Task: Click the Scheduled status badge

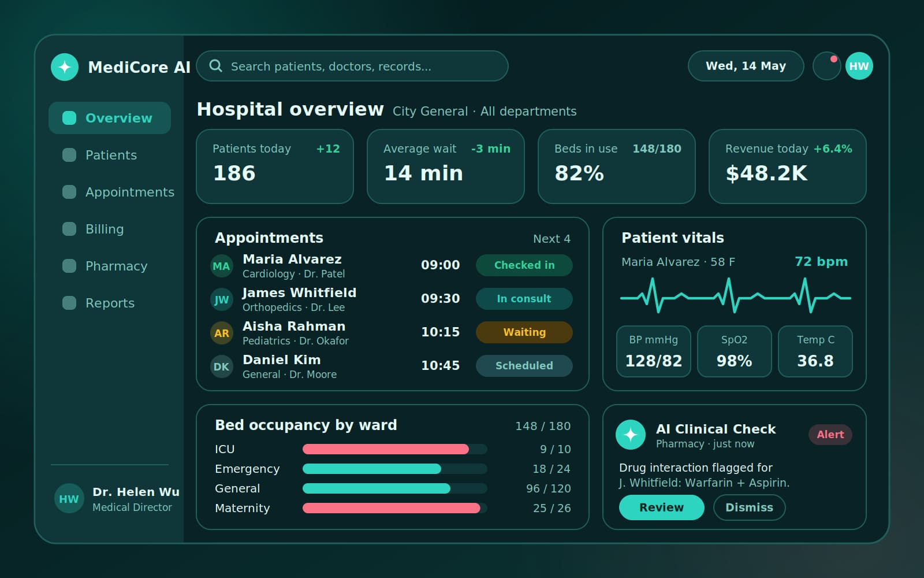Action: tap(524, 366)
